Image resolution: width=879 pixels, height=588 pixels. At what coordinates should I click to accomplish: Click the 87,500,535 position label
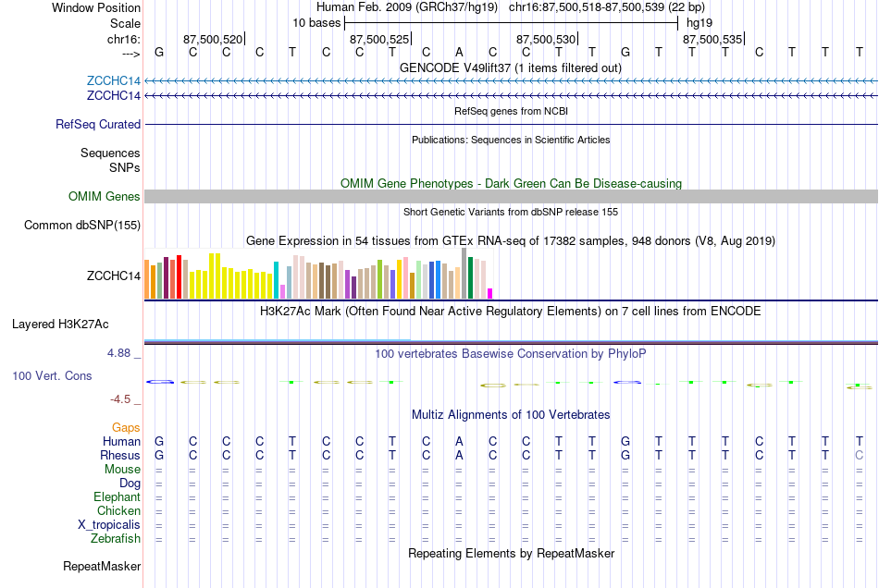pyautogui.click(x=712, y=39)
